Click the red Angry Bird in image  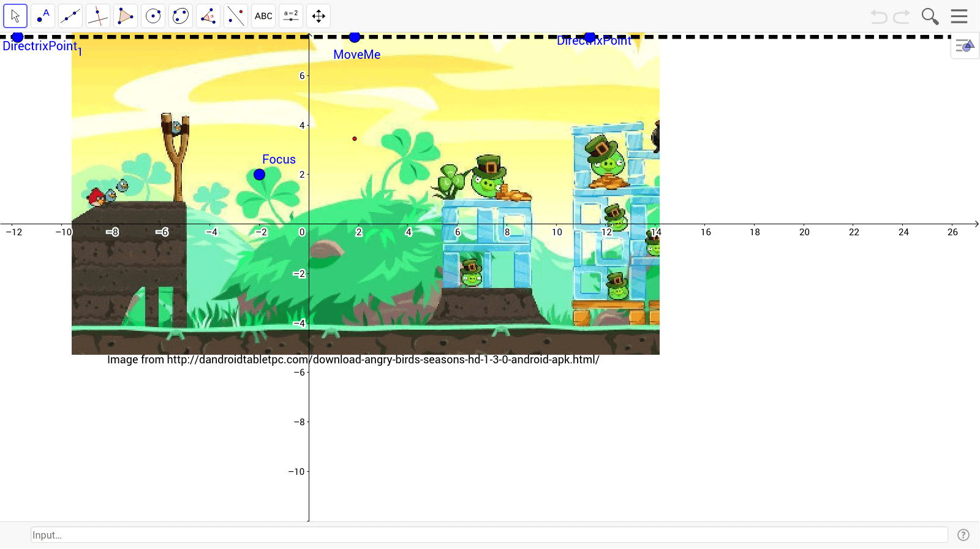click(x=96, y=197)
